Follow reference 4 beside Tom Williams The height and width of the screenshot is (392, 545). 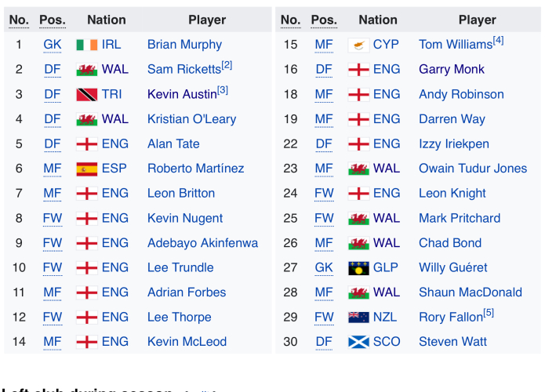click(x=499, y=40)
